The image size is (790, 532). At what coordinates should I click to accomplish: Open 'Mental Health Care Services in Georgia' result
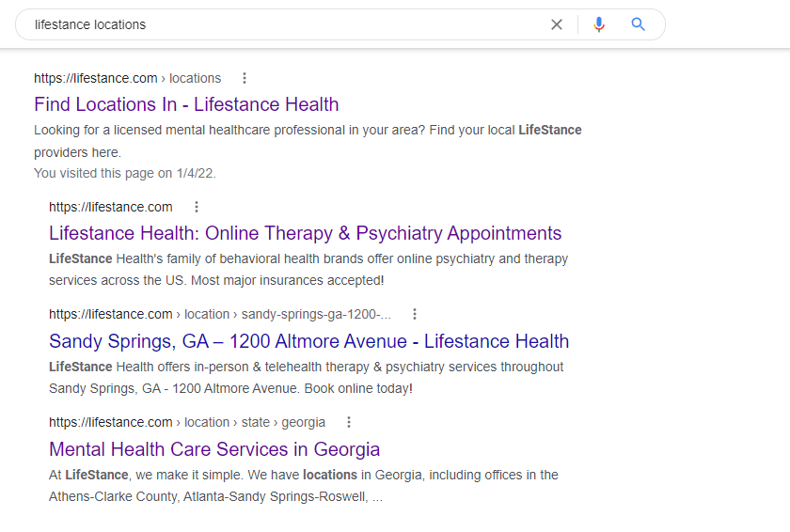click(214, 449)
